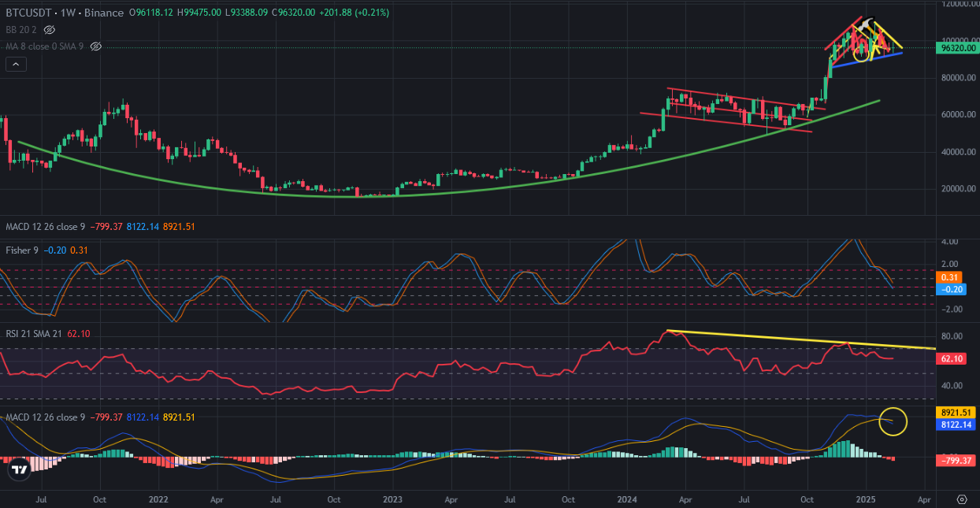Select the yellow descending trendline on the RSI pane
This screenshot has width=980, height=508.
click(x=801, y=339)
